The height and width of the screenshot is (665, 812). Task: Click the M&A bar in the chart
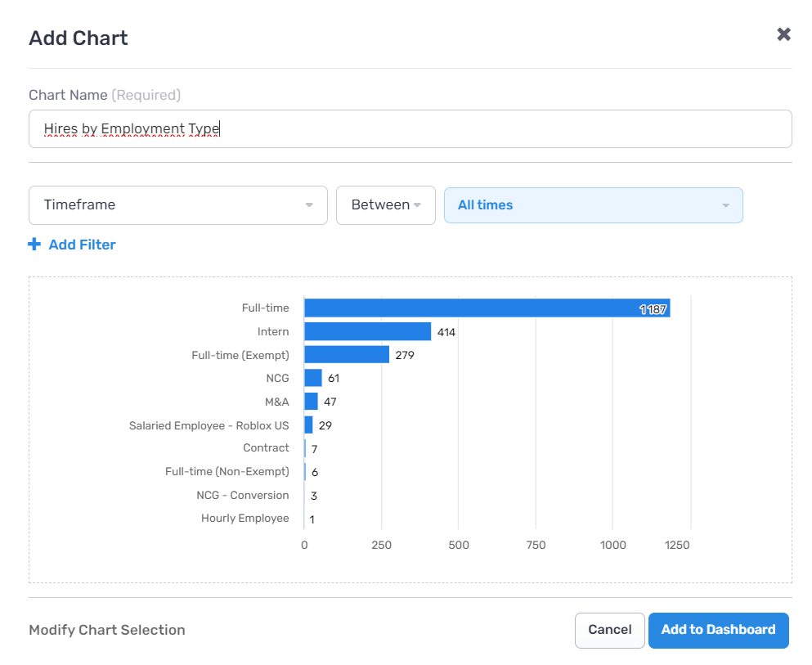pyautogui.click(x=312, y=402)
